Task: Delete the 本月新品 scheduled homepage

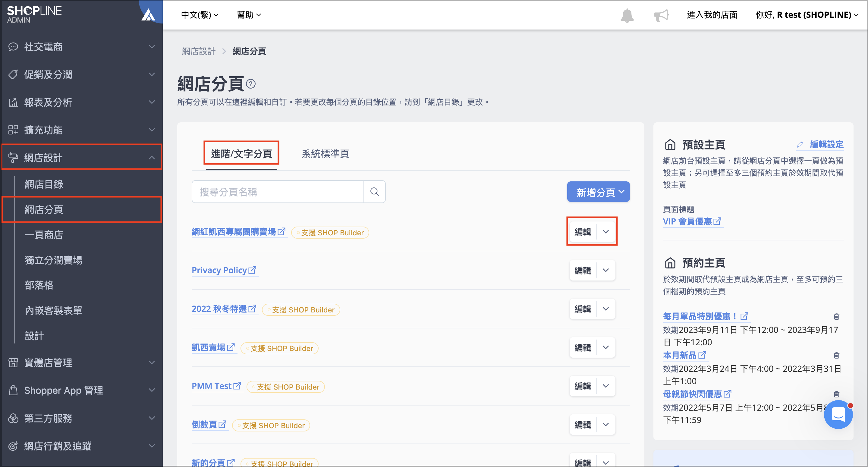Action: 836,355
